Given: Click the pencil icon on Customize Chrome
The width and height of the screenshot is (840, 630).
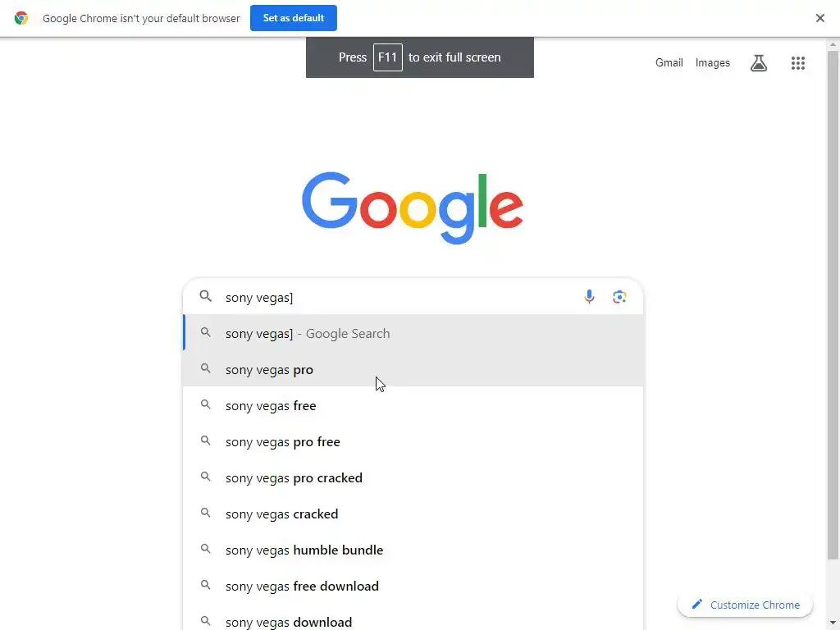Looking at the screenshot, I should (x=697, y=605).
